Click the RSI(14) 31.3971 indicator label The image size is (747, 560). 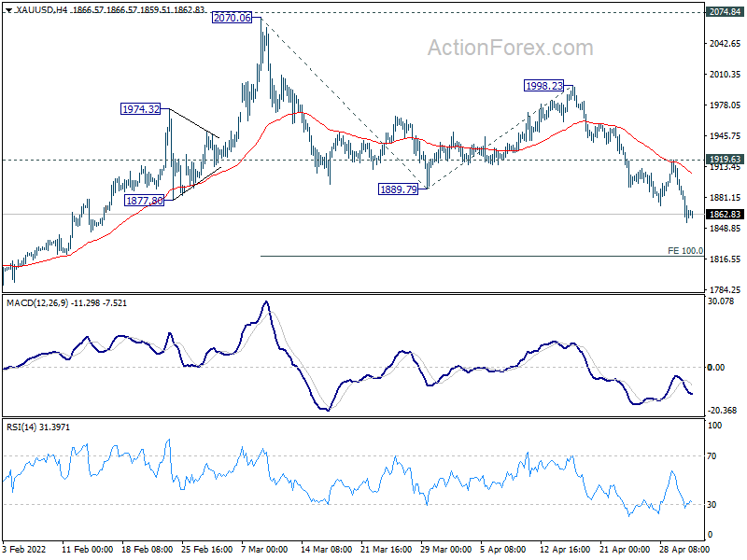pos(38,427)
